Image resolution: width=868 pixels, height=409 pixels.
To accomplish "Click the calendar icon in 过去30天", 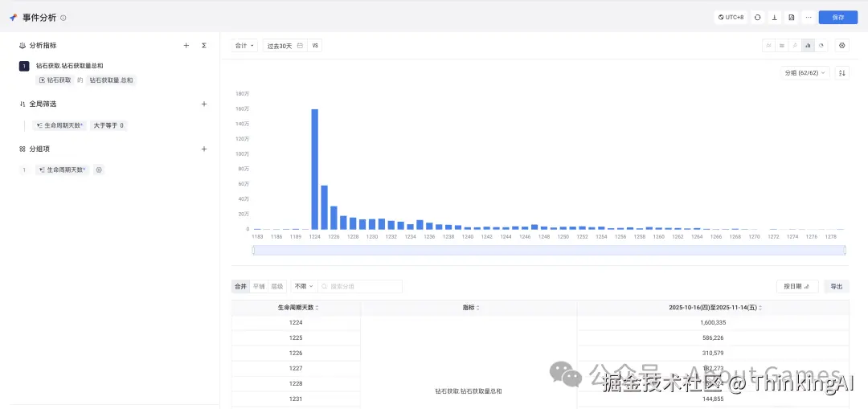I will coord(300,46).
